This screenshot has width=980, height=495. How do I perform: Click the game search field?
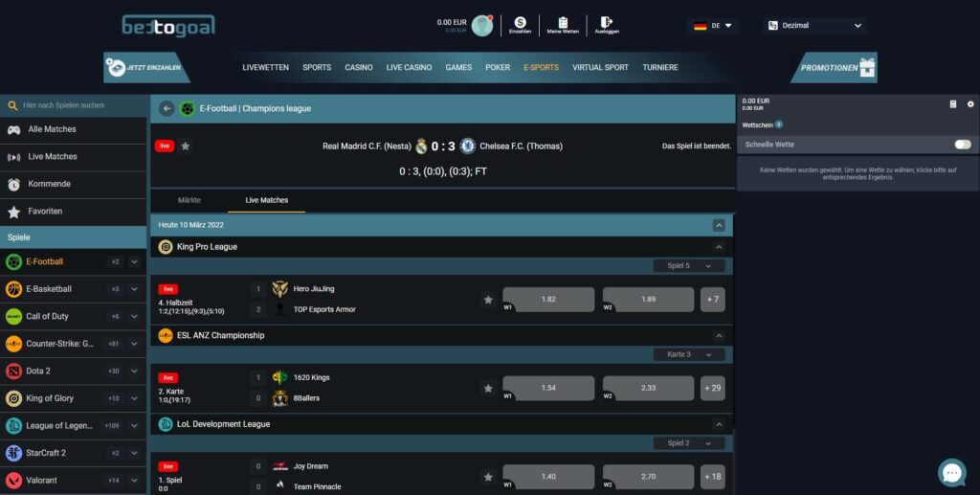click(73, 105)
